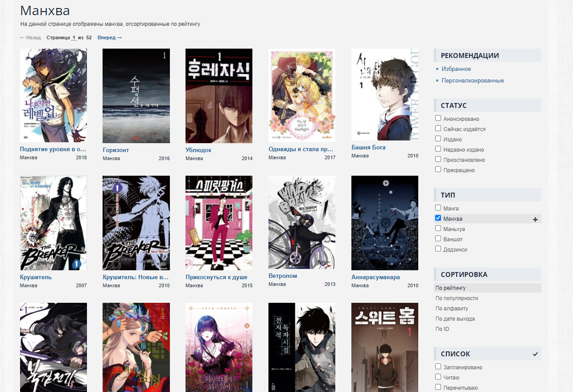Image resolution: width=573 pixels, height=392 pixels.
Task: Select the Горизонт cover thumbnail
Action: (136, 96)
